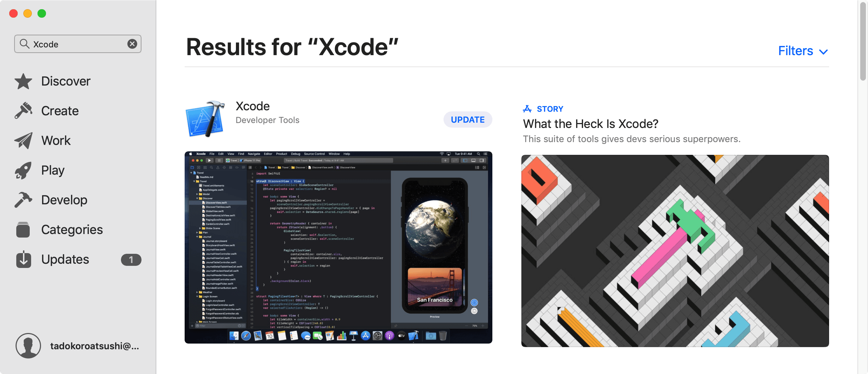Screen dimensions: 868x374
Task: Click the Xcode app icon in results
Action: [x=204, y=119]
